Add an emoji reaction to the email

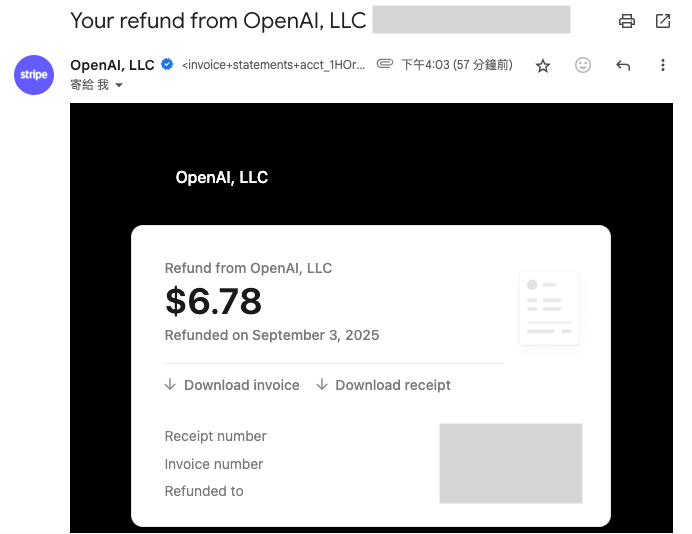click(x=583, y=66)
